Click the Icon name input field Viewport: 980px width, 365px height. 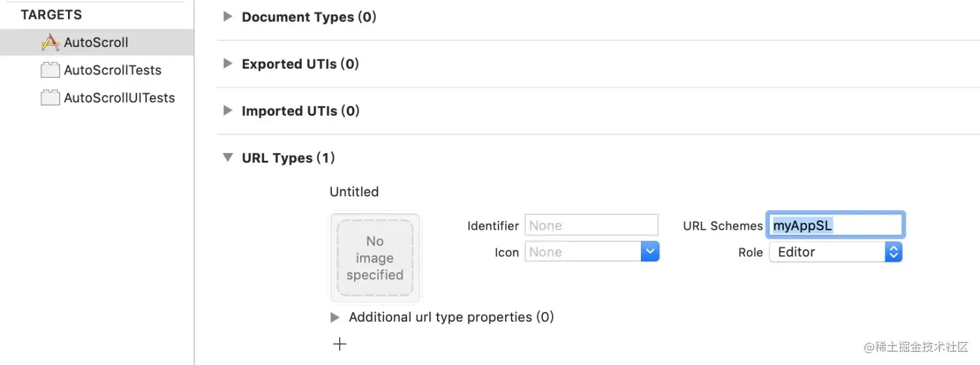click(583, 252)
